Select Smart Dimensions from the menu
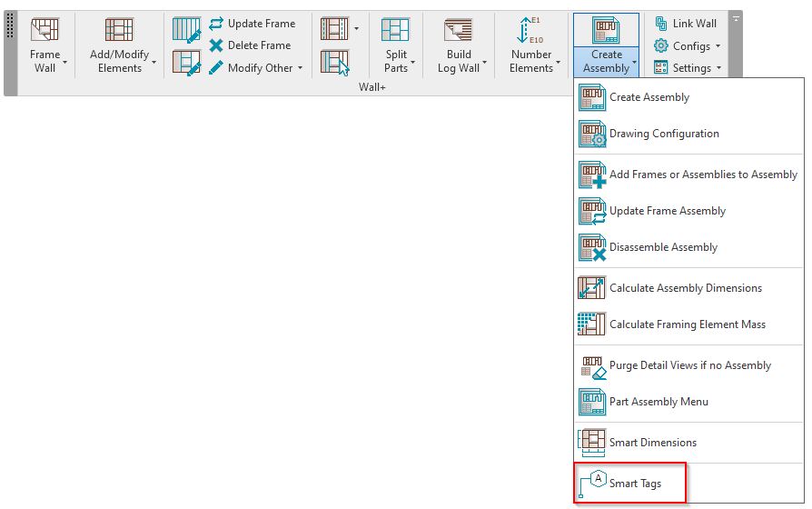This screenshot has width=812, height=509. point(688,442)
